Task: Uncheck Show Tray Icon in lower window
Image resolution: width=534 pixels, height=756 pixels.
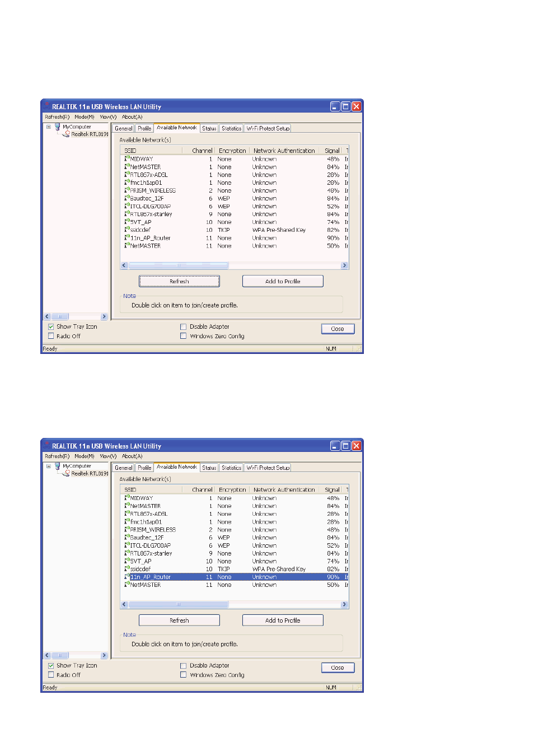Action: [51, 665]
